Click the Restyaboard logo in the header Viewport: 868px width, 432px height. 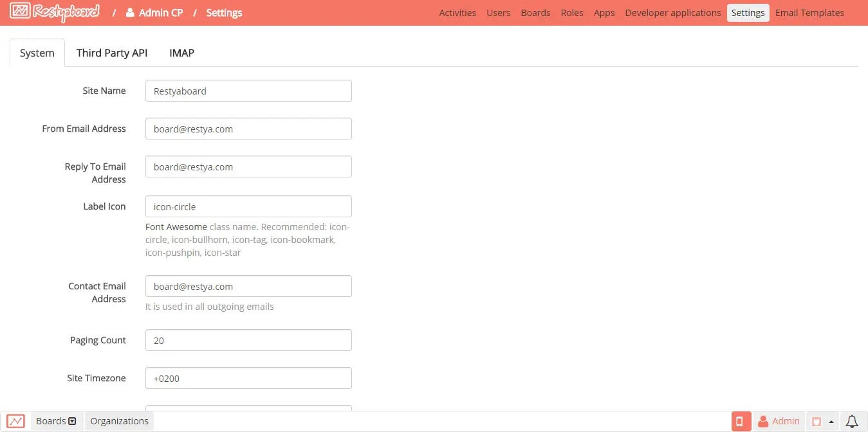(55, 12)
